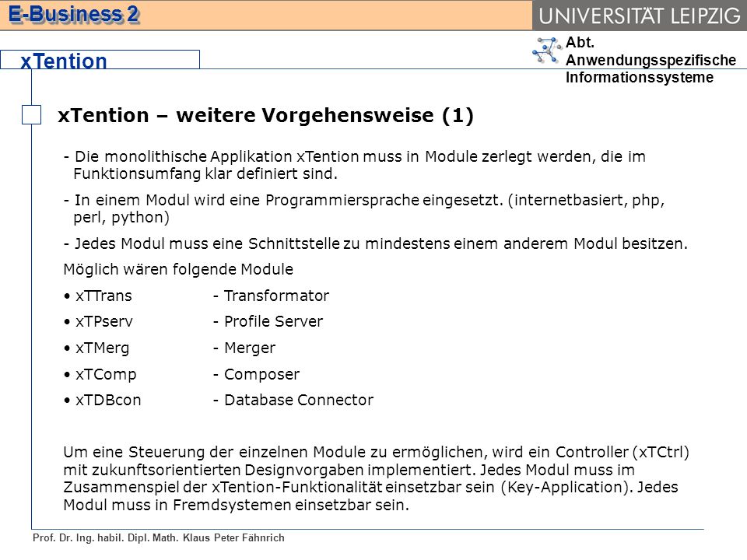The height and width of the screenshot is (560, 747).
Task: Click the UNIVERSITÄT LEIPZIG logo
Action: click(x=640, y=16)
